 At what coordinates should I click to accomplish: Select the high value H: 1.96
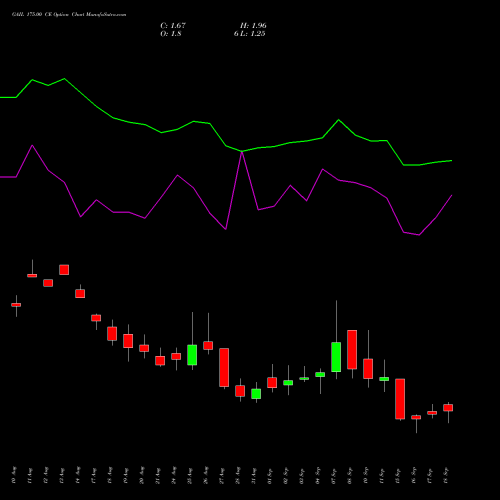click(253, 26)
